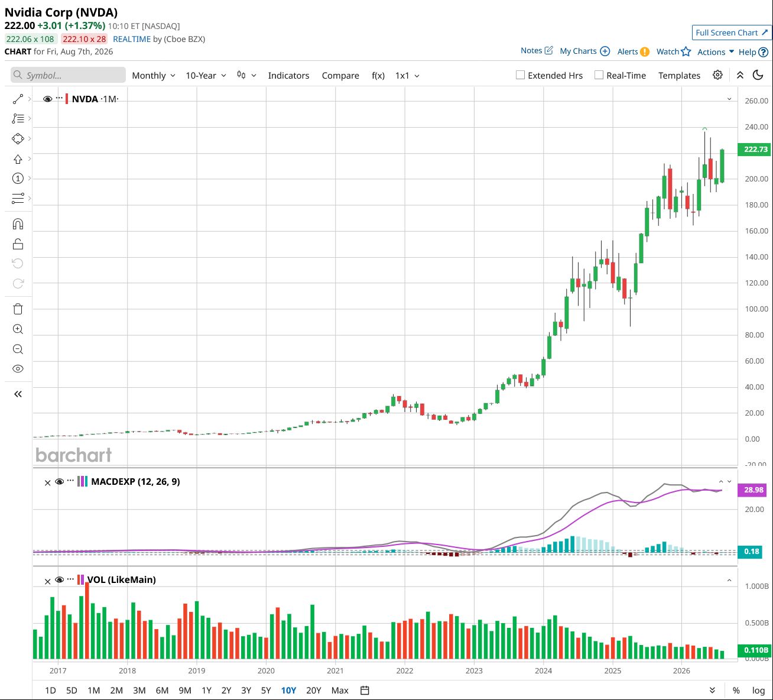This screenshot has width=773, height=700.
Task: Click the My Charts plus icon
Action: [605, 51]
